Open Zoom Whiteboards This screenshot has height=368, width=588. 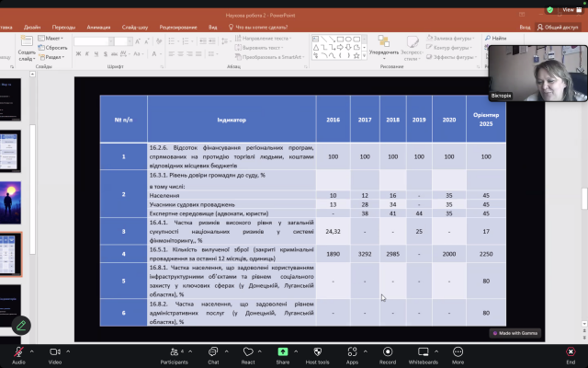coord(423,355)
